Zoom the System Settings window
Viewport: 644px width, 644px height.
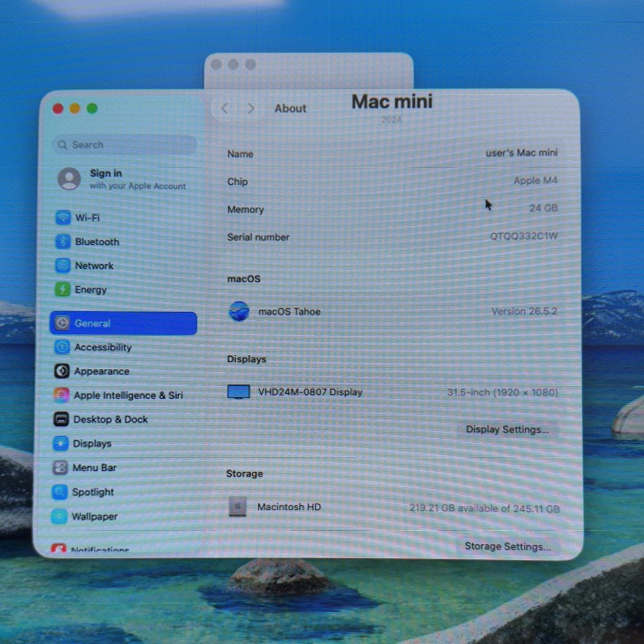[92, 108]
